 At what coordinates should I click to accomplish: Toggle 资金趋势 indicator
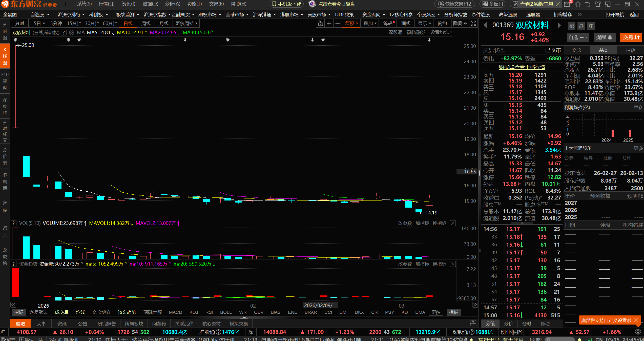click(x=127, y=312)
